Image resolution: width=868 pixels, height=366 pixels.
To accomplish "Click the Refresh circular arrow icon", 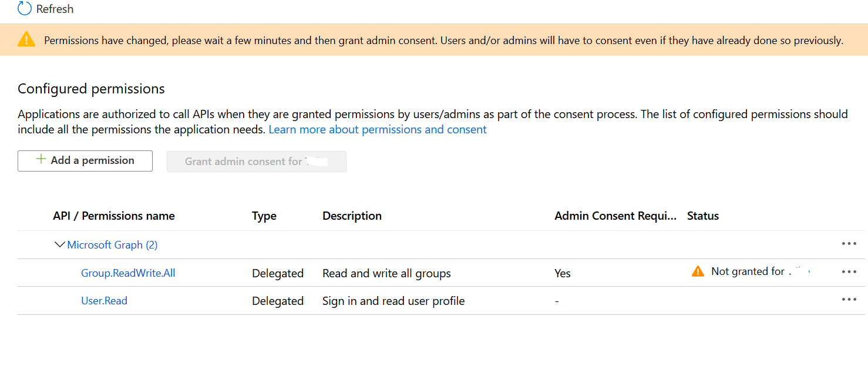I will [x=25, y=9].
